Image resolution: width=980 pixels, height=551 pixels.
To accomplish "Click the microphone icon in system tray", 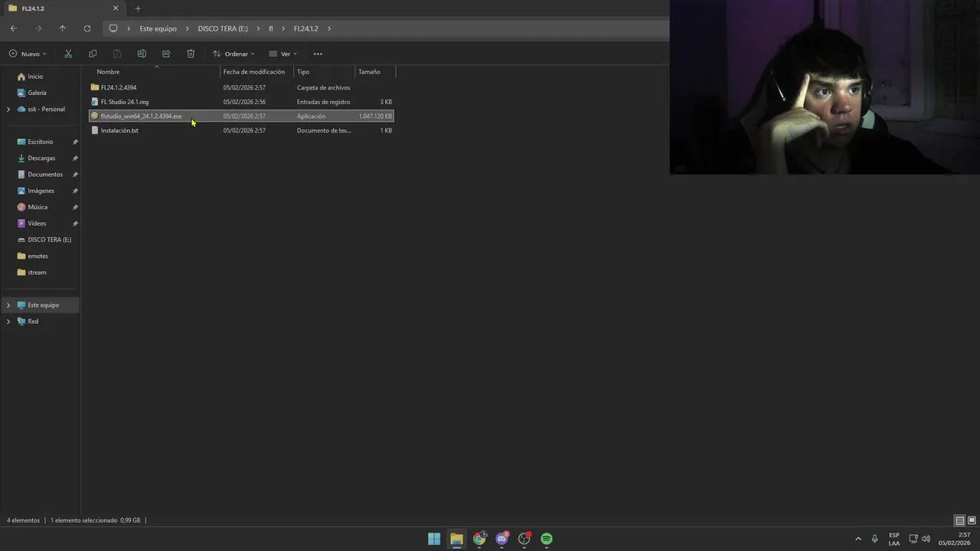I will pos(874,539).
